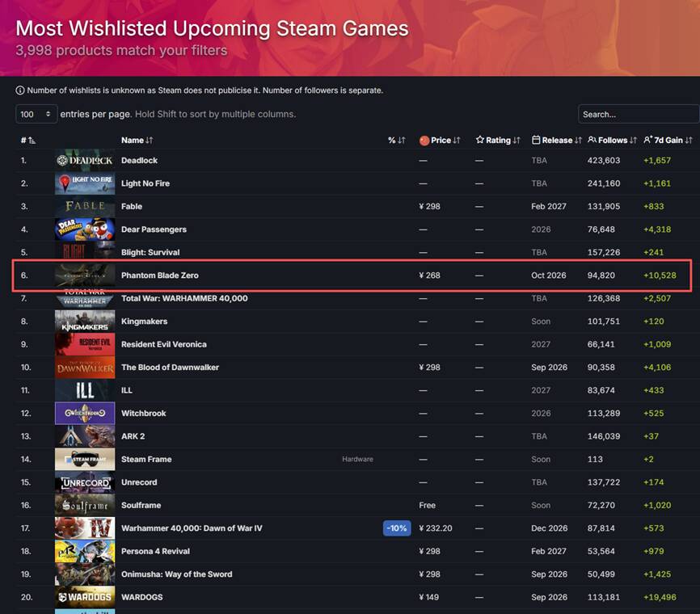The height and width of the screenshot is (614, 700).
Task: Open the WARDOGS game thumbnail
Action: tap(85, 597)
